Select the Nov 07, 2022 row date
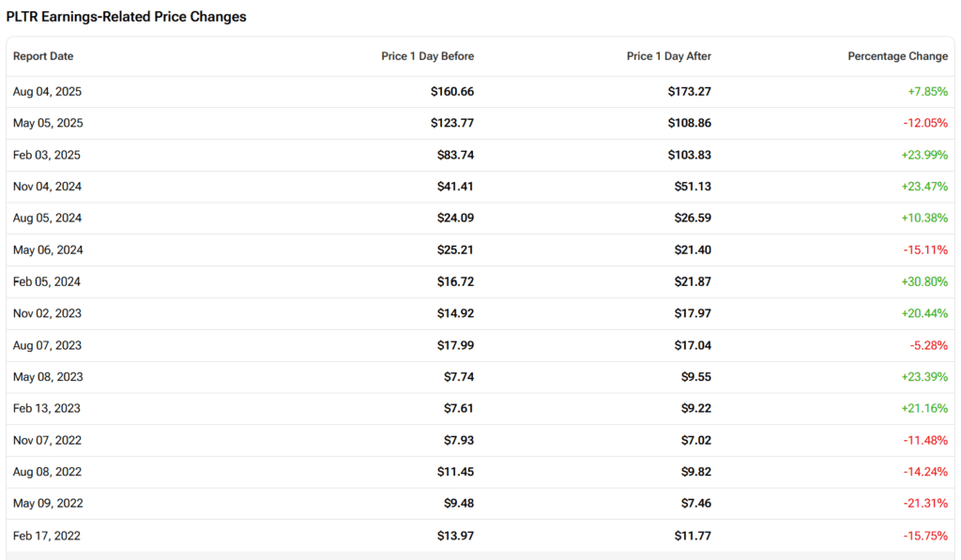 click(48, 440)
